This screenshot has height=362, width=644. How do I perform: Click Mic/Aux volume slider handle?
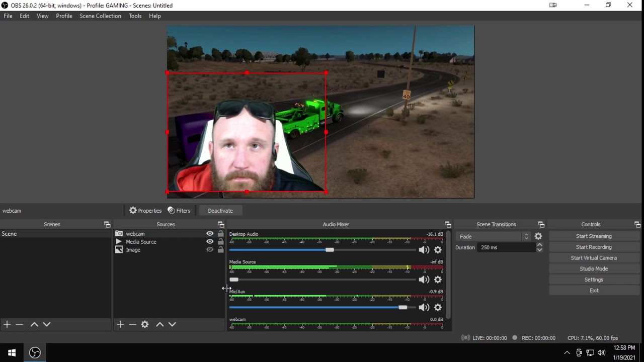click(x=403, y=307)
